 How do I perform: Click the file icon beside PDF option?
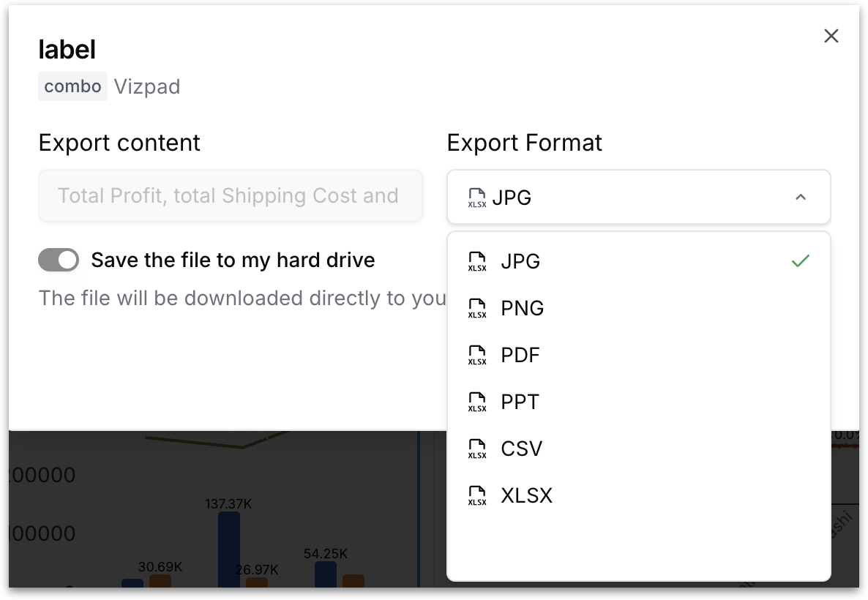click(477, 356)
